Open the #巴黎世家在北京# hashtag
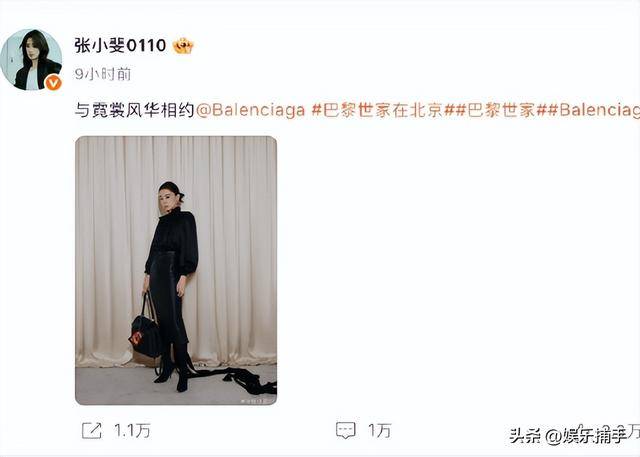The height and width of the screenshot is (457, 640). pos(382,110)
